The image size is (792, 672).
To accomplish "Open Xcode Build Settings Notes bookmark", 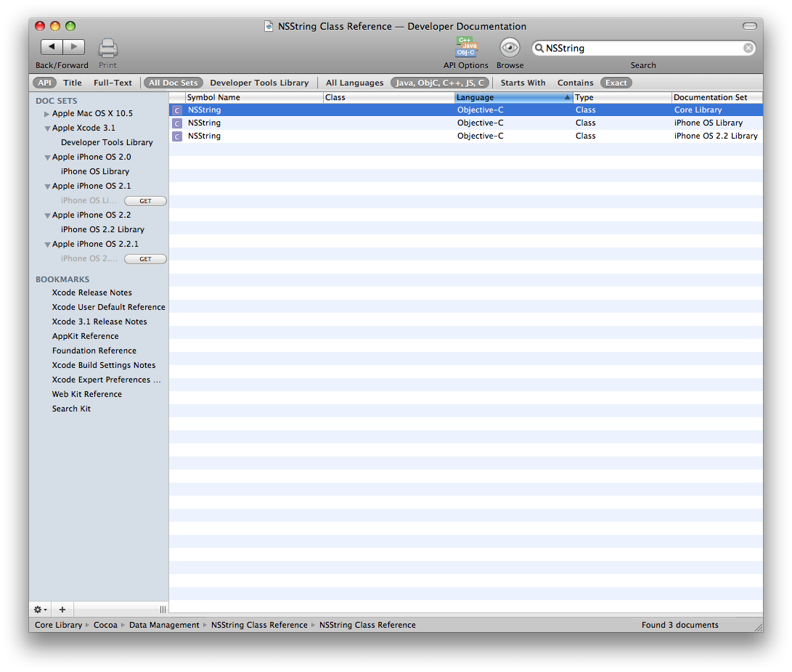I will 104,366.
